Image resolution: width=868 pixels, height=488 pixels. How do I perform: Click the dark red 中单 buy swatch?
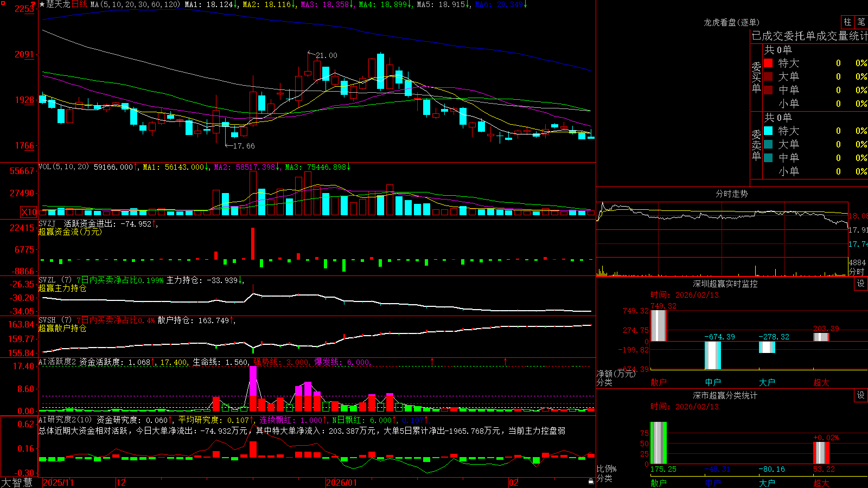coord(768,89)
